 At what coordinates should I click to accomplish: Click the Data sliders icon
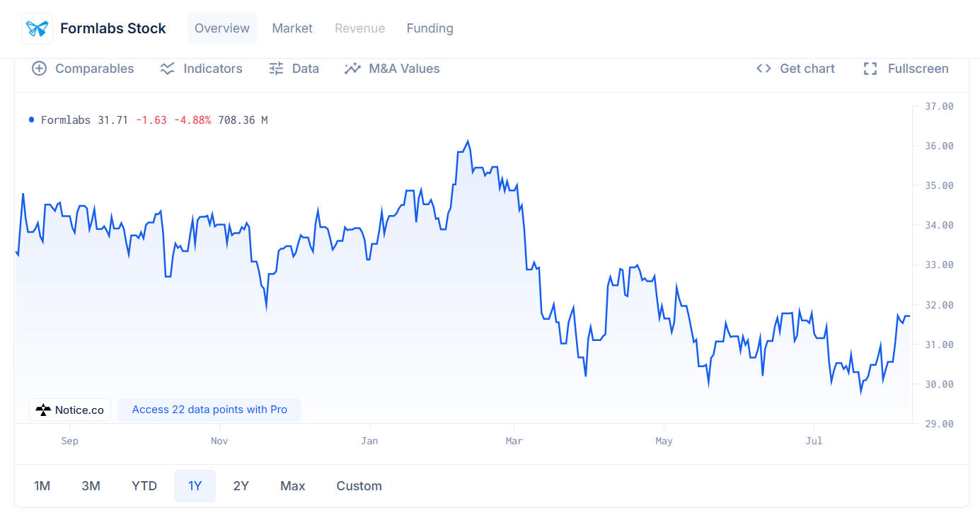pos(276,69)
